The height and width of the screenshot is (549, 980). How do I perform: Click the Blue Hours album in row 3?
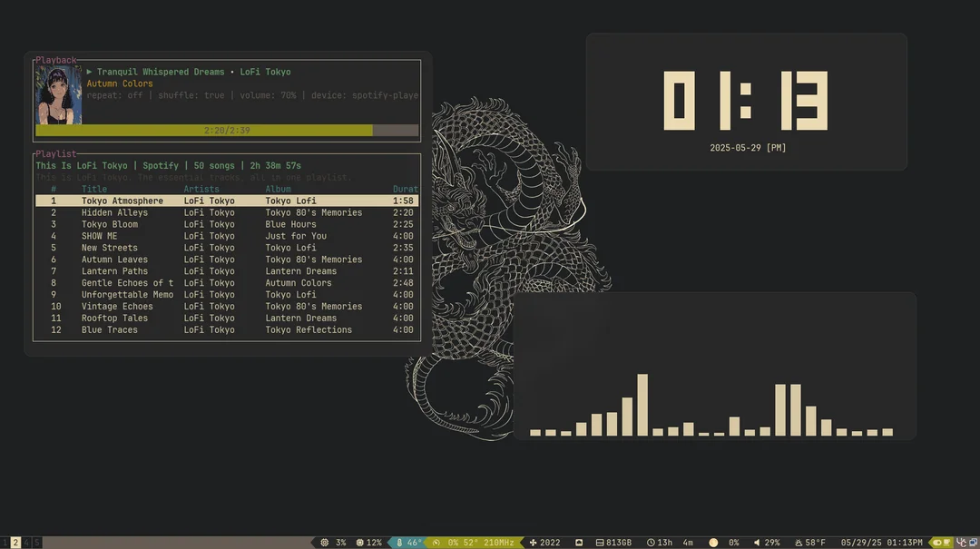[x=290, y=224]
